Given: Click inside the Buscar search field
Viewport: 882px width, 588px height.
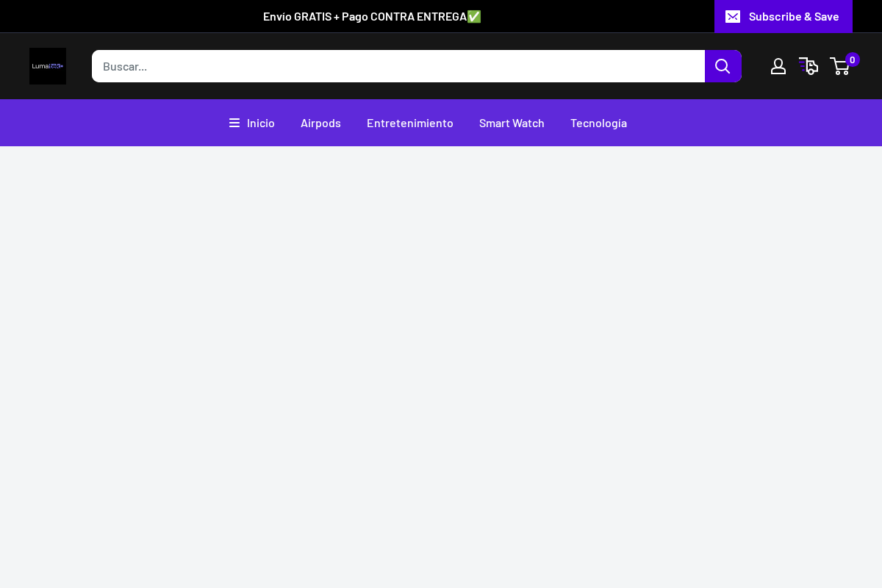Looking at the screenshot, I should 397,66.
